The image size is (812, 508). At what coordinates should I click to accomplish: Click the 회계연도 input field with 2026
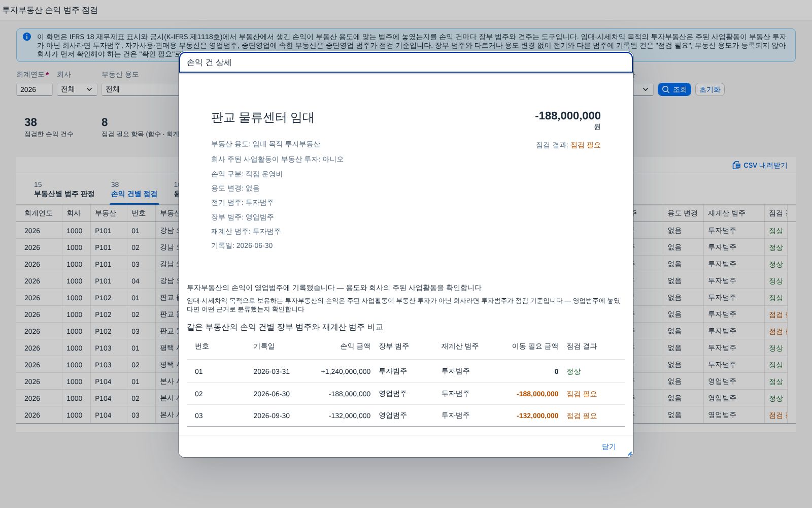tap(35, 89)
